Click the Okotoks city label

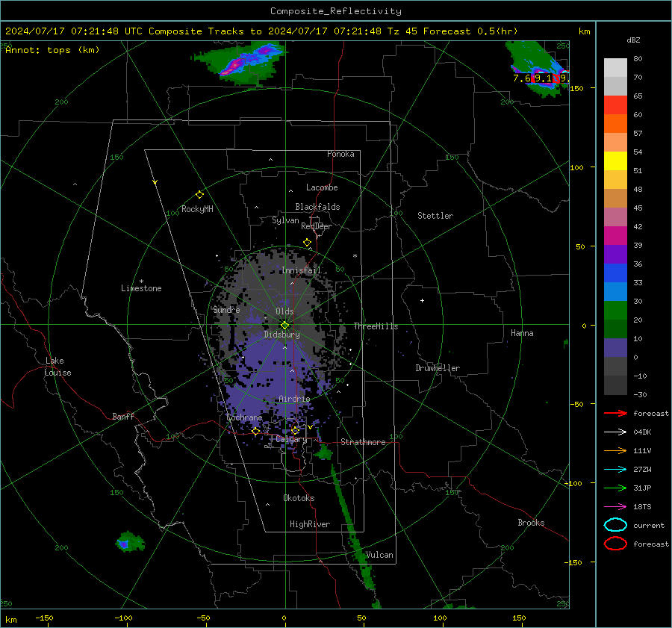299,498
